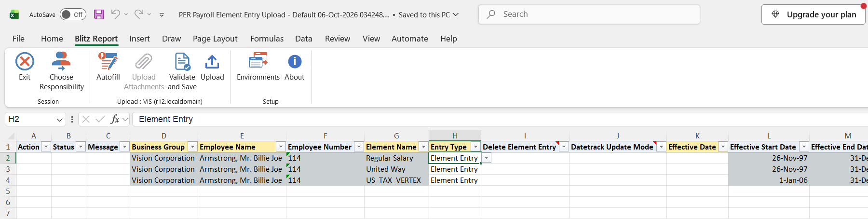Click the Undo arrow
Viewport: 868px width, 219px height.
pyautogui.click(x=115, y=14)
